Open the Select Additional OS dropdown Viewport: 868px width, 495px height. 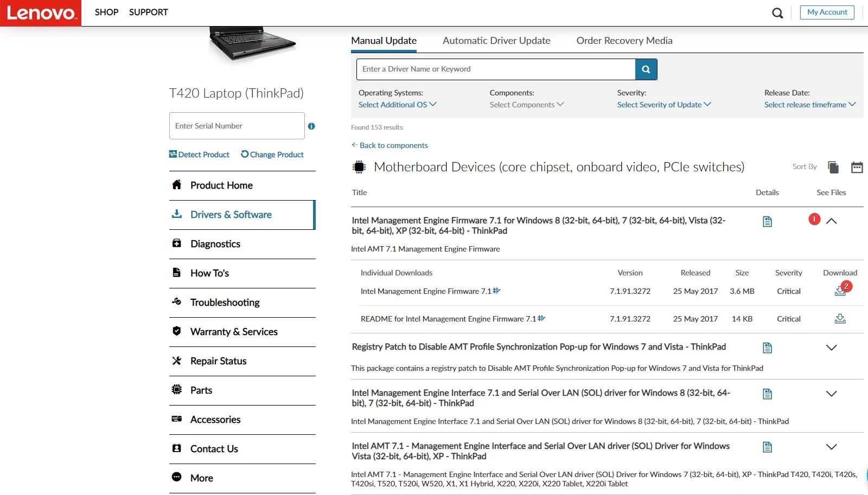[x=397, y=105]
